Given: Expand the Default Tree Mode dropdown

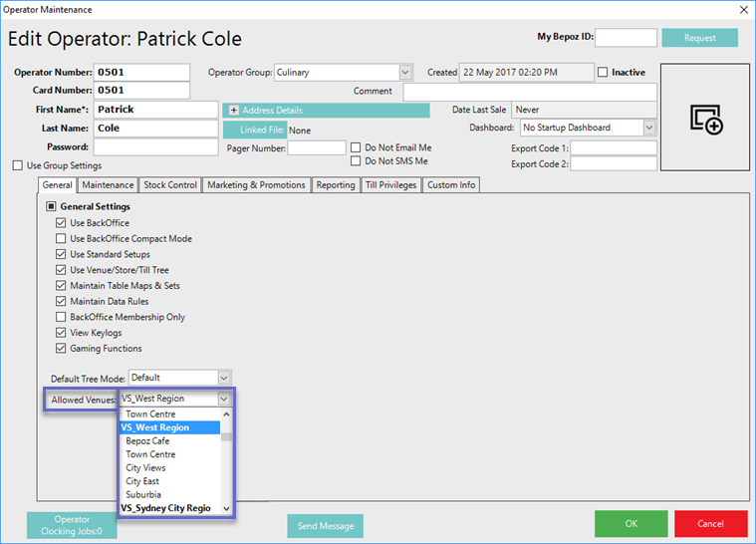Looking at the screenshot, I should click(x=223, y=378).
